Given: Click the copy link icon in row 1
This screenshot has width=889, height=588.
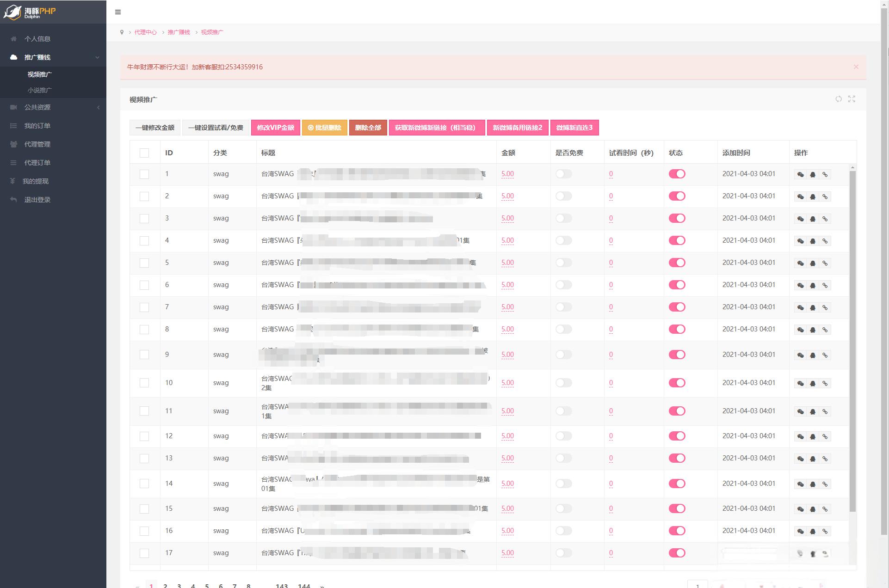Looking at the screenshot, I should [x=825, y=174].
